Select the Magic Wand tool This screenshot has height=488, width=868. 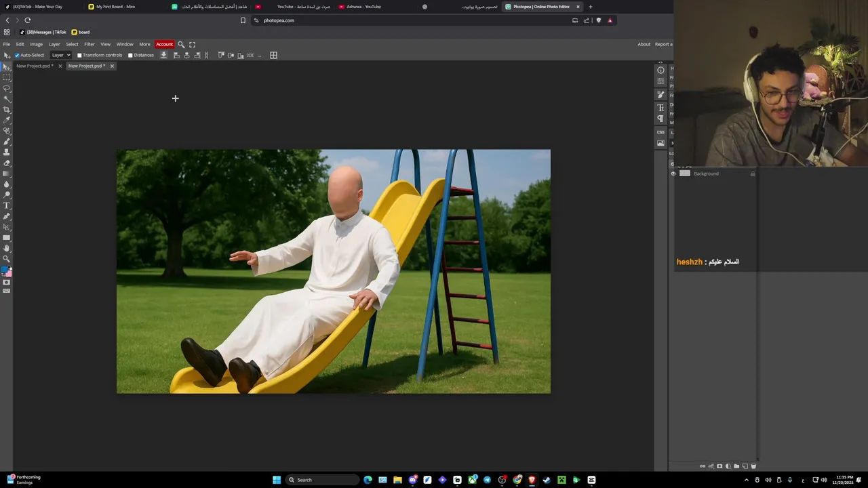(7, 99)
